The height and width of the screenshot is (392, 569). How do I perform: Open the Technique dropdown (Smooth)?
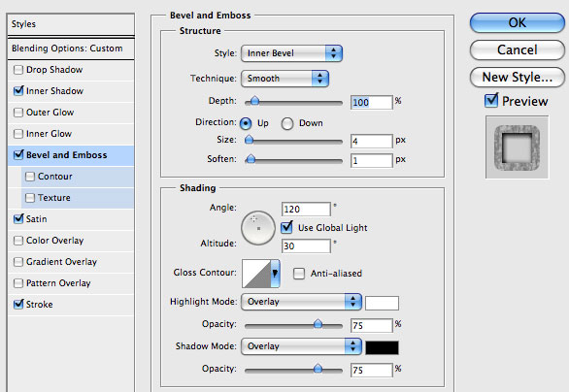point(284,79)
